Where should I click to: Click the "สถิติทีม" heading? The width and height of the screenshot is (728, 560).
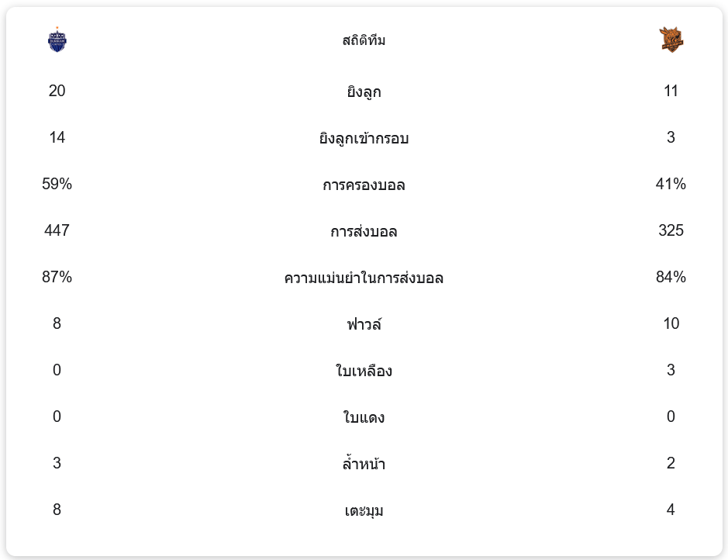click(x=364, y=40)
